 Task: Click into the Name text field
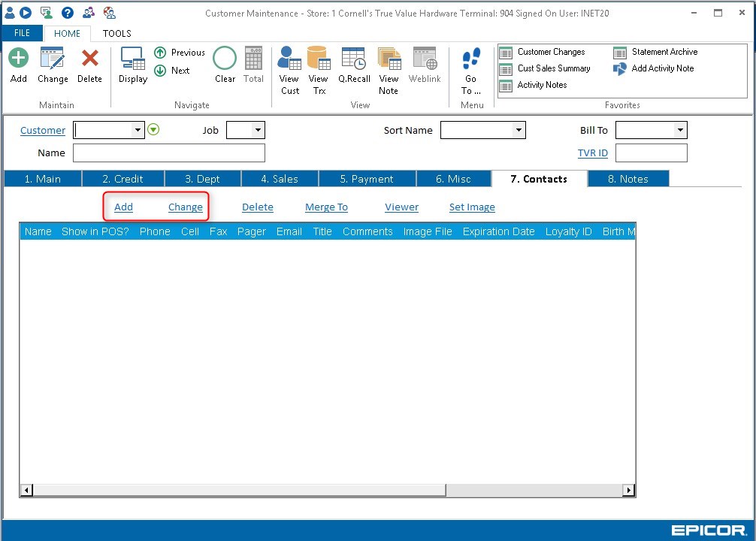pyautogui.click(x=169, y=153)
